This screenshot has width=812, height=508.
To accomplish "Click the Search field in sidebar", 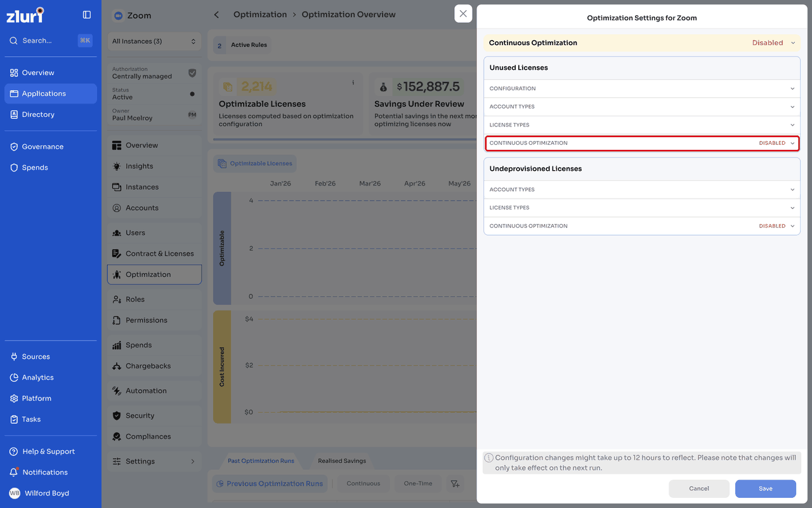I will 51,41.
